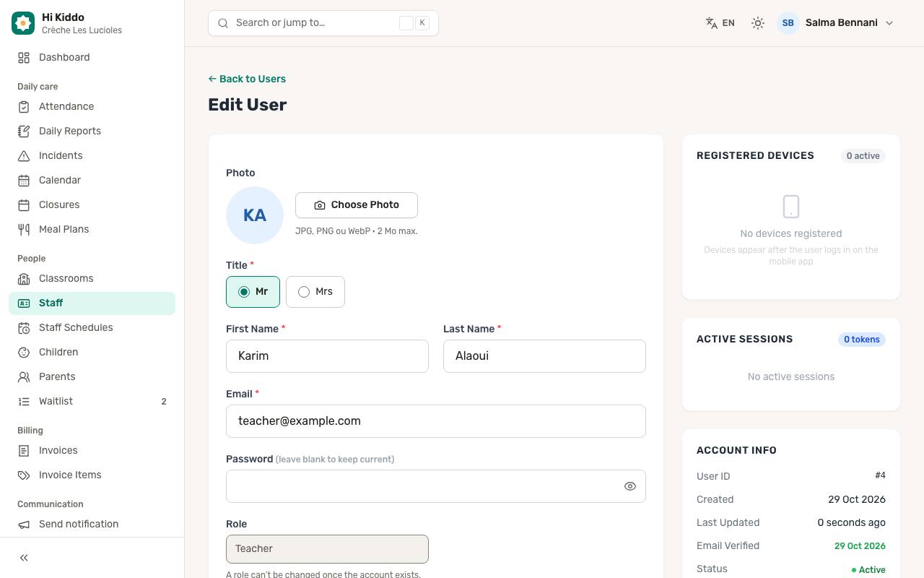
Task: Open the Attendance menu item
Action: coord(92,107)
